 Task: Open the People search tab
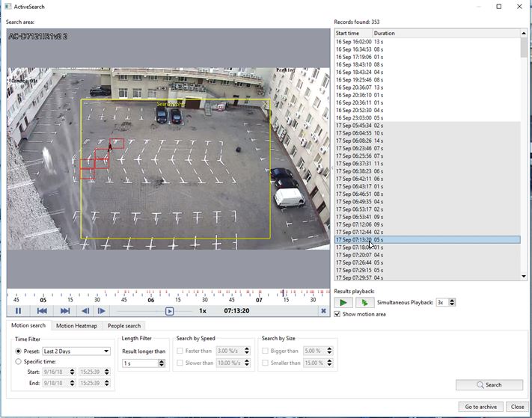(124, 325)
